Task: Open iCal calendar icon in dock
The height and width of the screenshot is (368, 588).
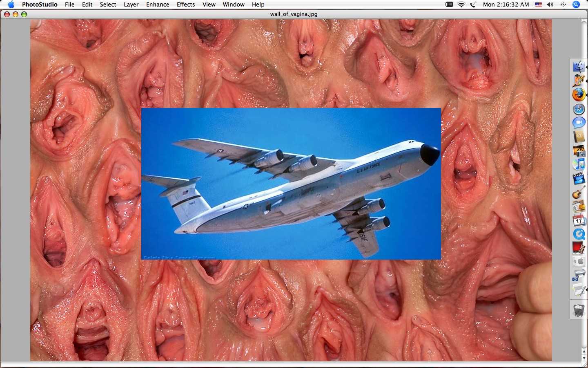Action: (x=579, y=220)
